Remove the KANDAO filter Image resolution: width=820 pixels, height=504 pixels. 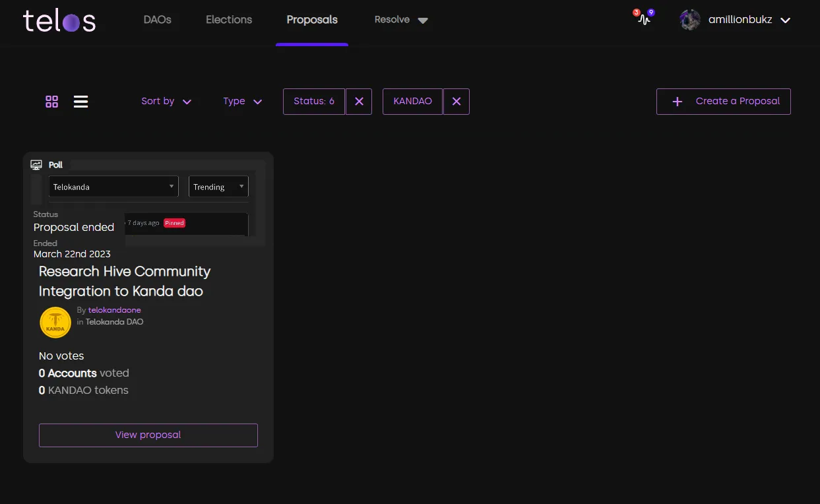[457, 102]
